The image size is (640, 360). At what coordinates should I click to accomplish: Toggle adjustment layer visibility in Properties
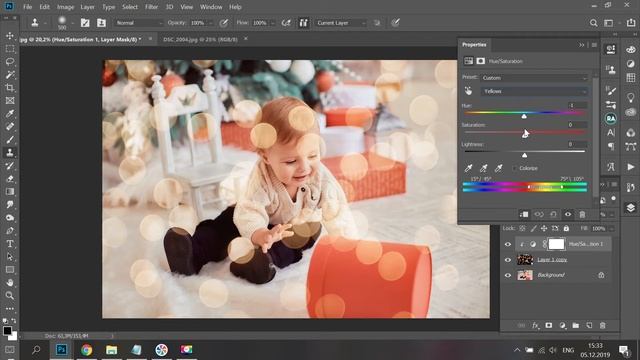[x=568, y=214]
